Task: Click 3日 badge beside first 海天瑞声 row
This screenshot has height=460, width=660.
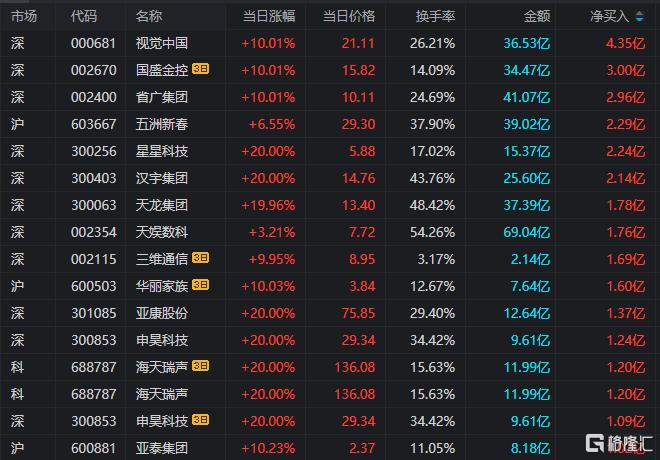Action: tap(200, 366)
